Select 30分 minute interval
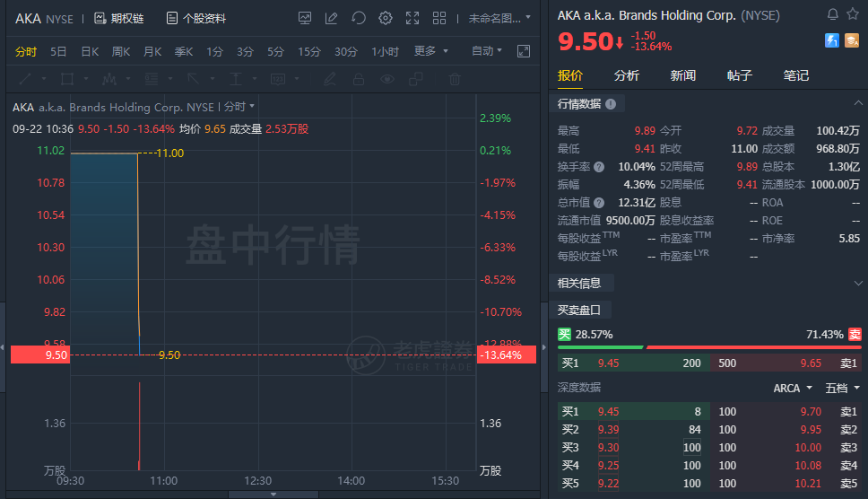 (x=346, y=51)
